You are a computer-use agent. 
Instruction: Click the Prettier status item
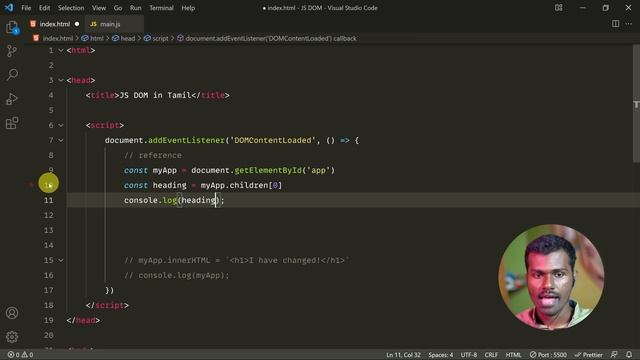[x=588, y=355]
